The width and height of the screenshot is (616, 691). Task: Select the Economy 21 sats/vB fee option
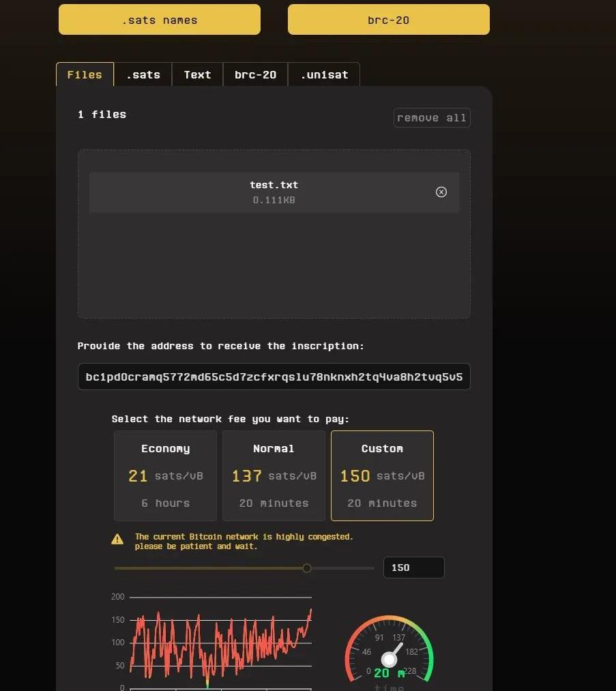click(x=165, y=475)
